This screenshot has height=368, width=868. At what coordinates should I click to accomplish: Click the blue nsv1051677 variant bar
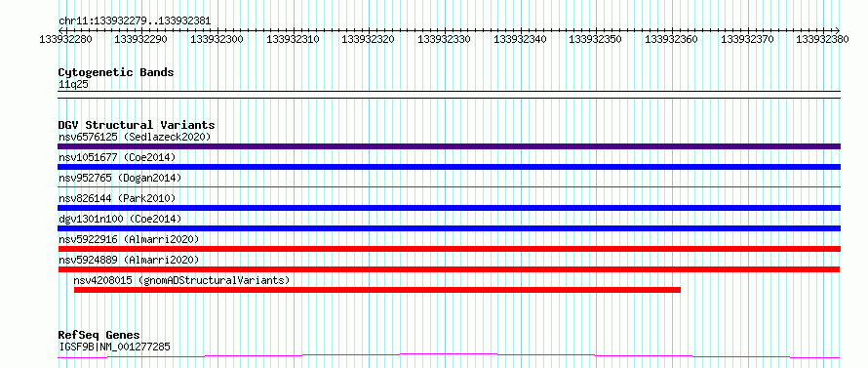(449, 167)
